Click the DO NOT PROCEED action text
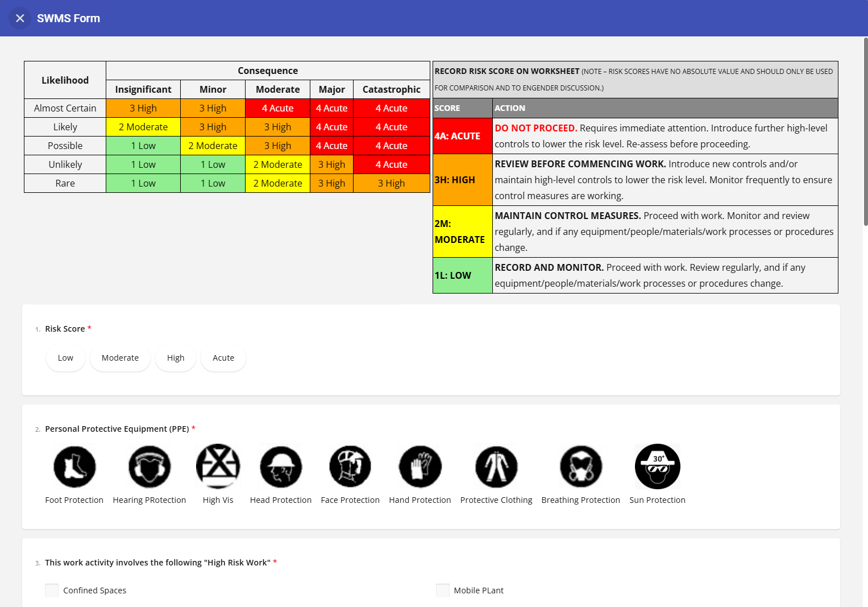Viewport: 868px width, 607px height. tap(536, 128)
